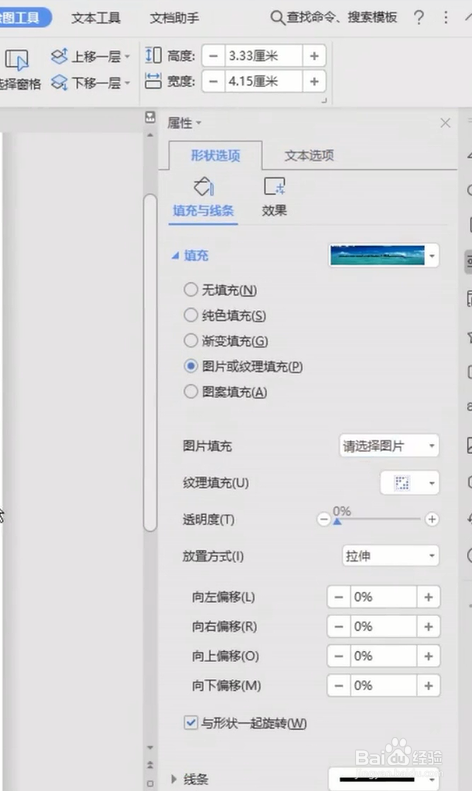Increase right offset value
This screenshot has height=791, width=472.
(x=429, y=627)
